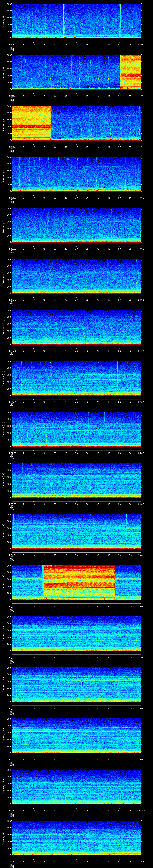Select the '11:52:00' start time label
153x868 pixels.
pyautogui.click(x=12, y=453)
